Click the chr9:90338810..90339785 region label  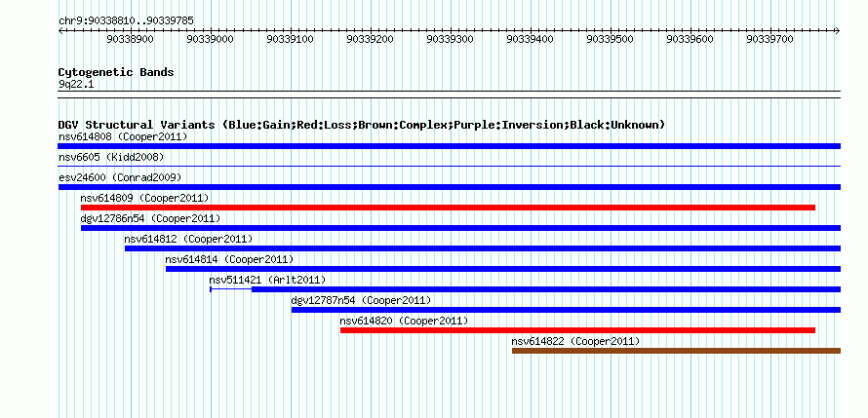pyautogui.click(x=126, y=21)
